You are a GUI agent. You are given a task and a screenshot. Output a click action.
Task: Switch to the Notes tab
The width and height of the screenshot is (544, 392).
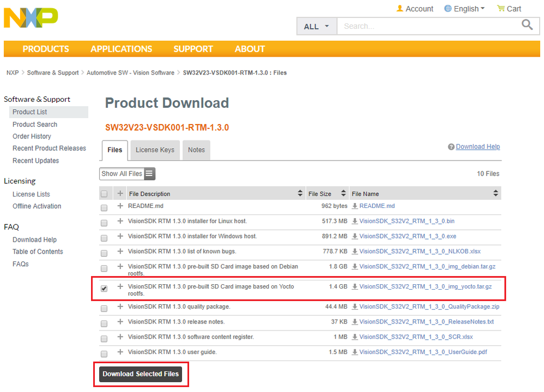196,150
